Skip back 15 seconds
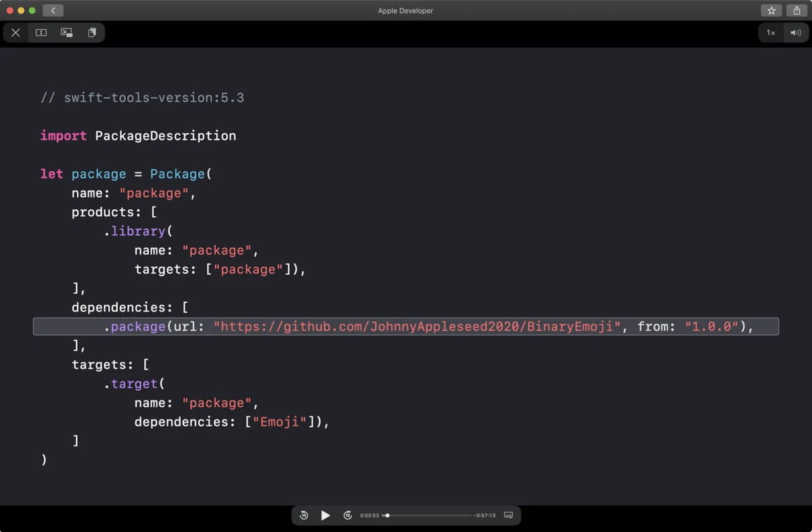 [304, 515]
